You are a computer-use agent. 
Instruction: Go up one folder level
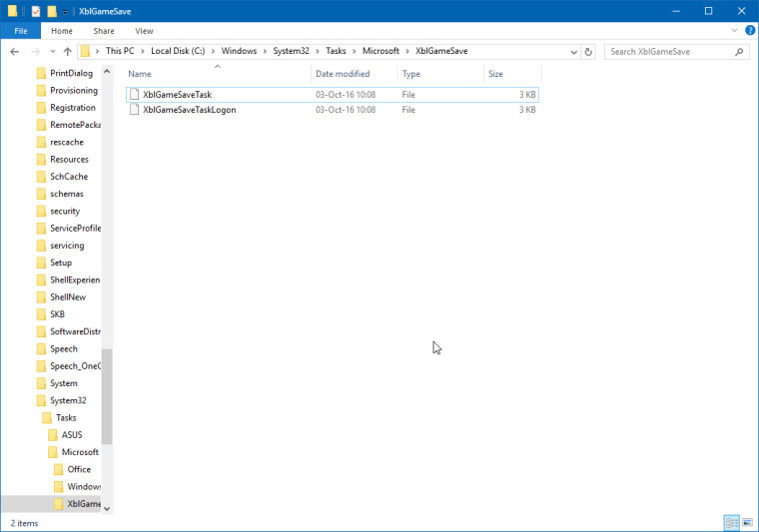coord(67,51)
